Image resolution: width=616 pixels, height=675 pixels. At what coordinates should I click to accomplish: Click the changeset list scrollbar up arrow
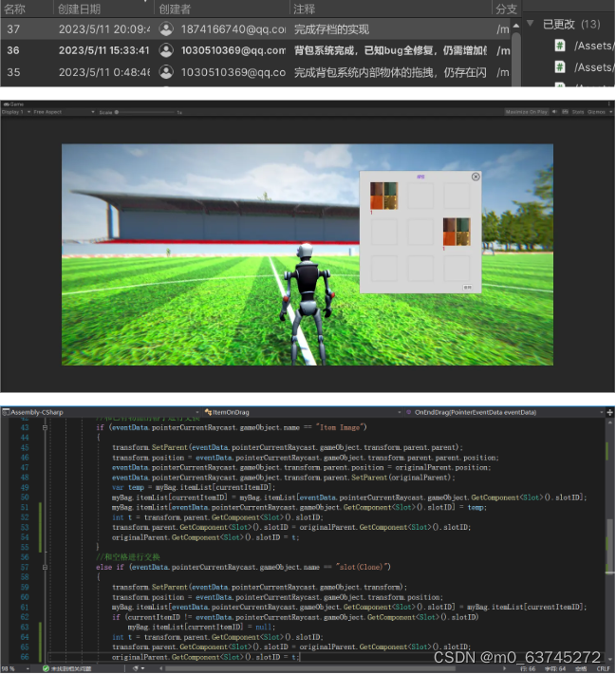click(x=515, y=26)
